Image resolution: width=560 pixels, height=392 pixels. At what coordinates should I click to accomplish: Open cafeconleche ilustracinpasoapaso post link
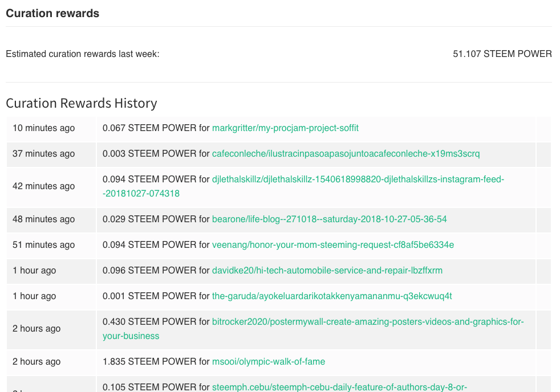[346, 154]
